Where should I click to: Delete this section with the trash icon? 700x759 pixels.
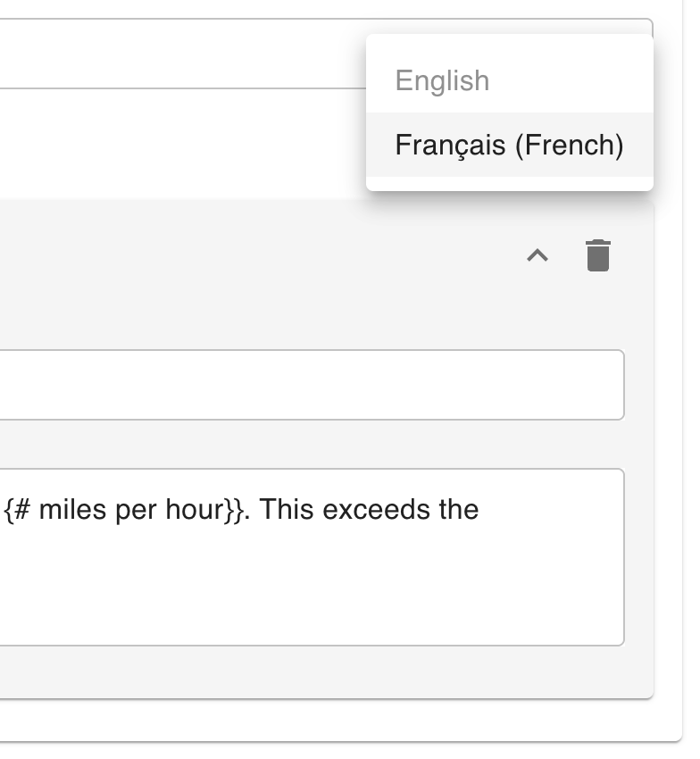(x=598, y=255)
